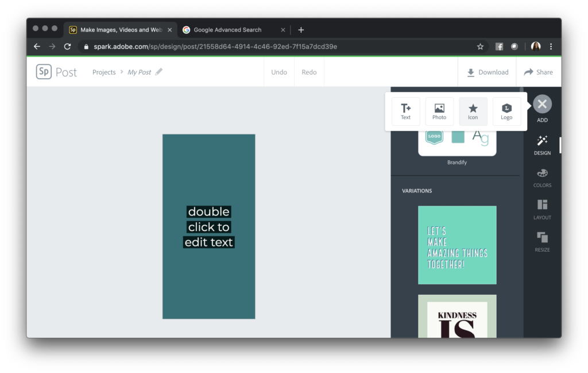This screenshot has height=373, width=588.
Task: Rename the project using the pencil icon
Action: click(158, 72)
